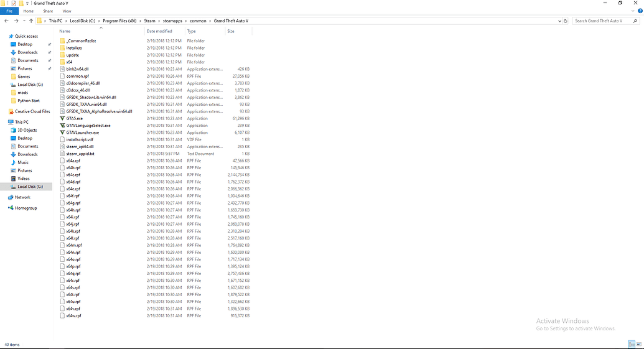Open the View ribbon tab
Screen dimensions: 644x349
[x=67, y=11]
